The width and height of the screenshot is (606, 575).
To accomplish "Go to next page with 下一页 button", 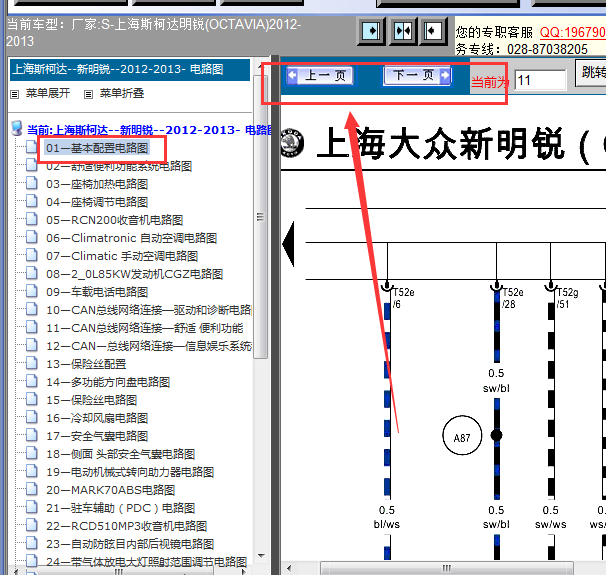I will (x=417, y=75).
